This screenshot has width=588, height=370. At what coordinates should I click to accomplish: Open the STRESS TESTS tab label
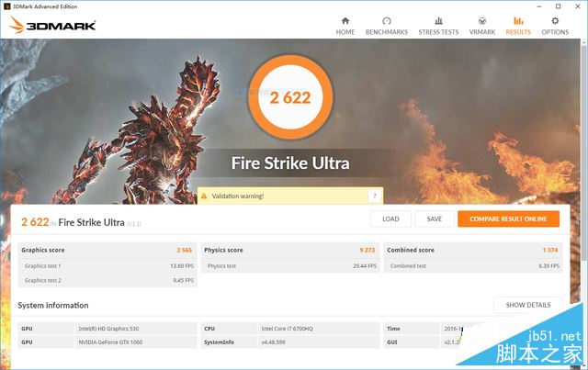pyautogui.click(x=438, y=32)
